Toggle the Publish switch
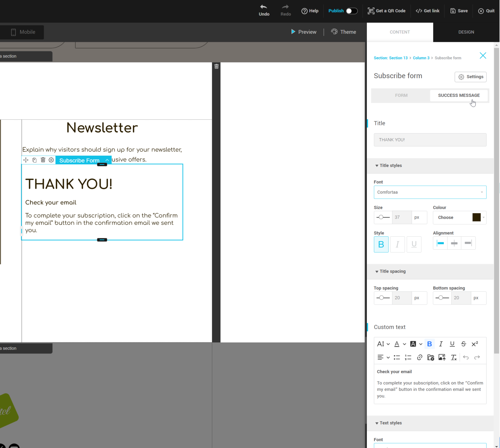The width and height of the screenshot is (500, 448). pyautogui.click(x=352, y=11)
